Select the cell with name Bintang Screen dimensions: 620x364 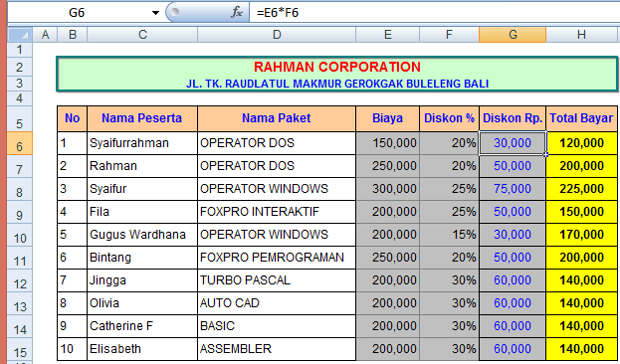142,258
